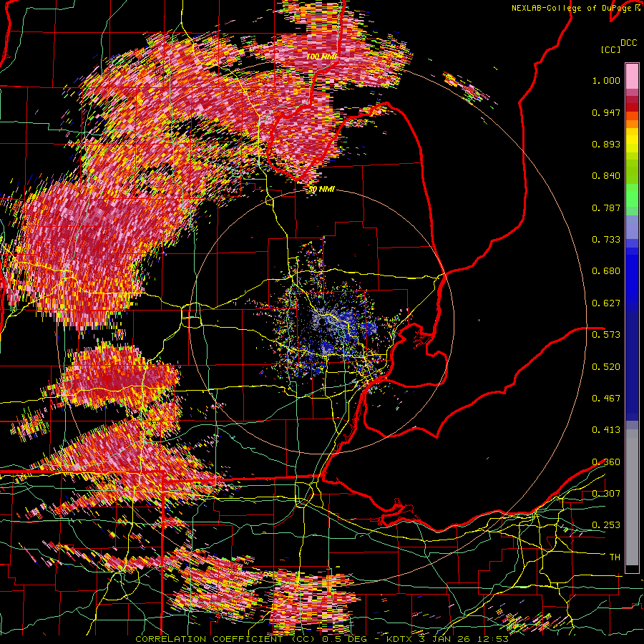Click the 50 NMI range ring label

click(x=321, y=189)
